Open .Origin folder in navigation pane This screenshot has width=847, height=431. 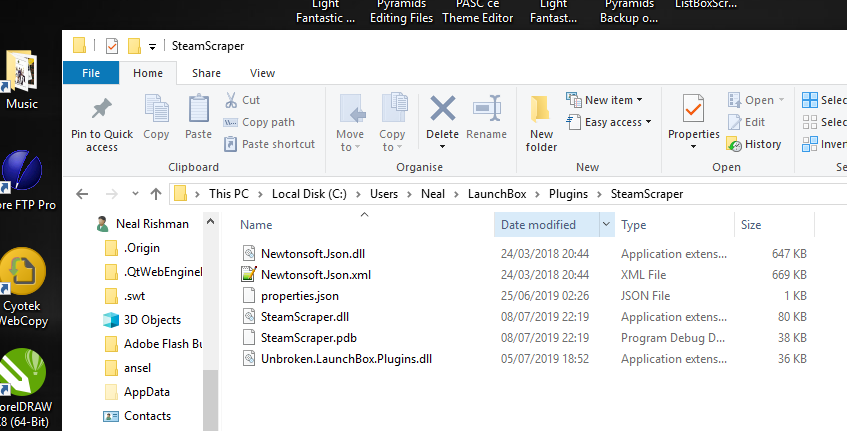click(x=142, y=248)
